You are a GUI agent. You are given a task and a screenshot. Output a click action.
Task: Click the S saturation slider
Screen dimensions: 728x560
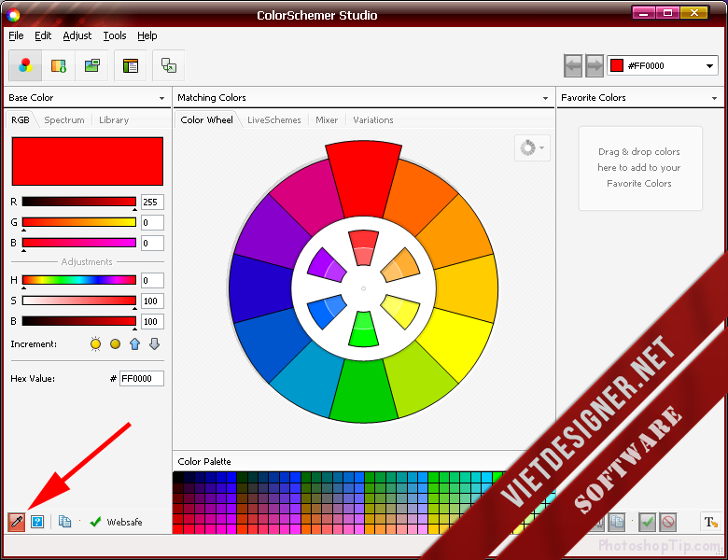[x=79, y=301]
